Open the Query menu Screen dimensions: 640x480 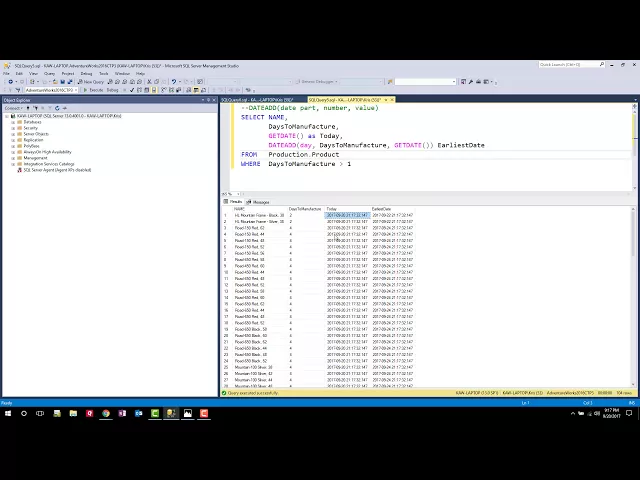(49, 73)
